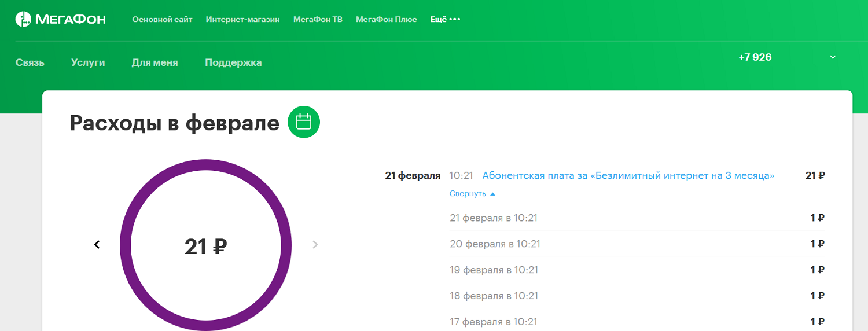
Task: Open the Поддержка menu
Action: [233, 62]
